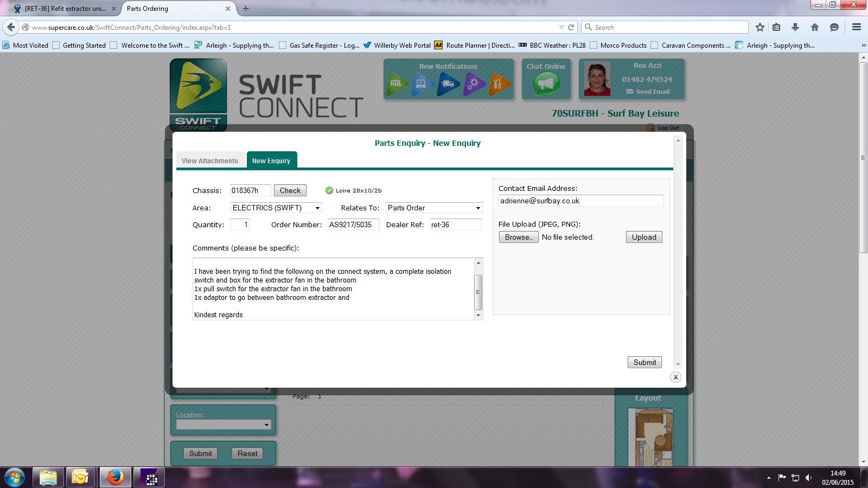The width and height of the screenshot is (868, 488).
Task: Switch to the RET-36 Refit extractor browser tab
Action: (65, 9)
